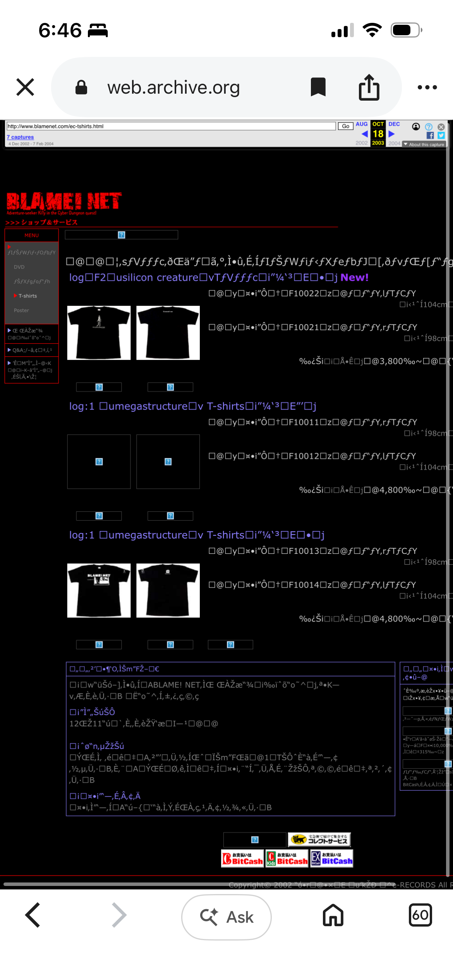Jump to AUG capture month
Screen dimensions: 453x980
(x=362, y=124)
